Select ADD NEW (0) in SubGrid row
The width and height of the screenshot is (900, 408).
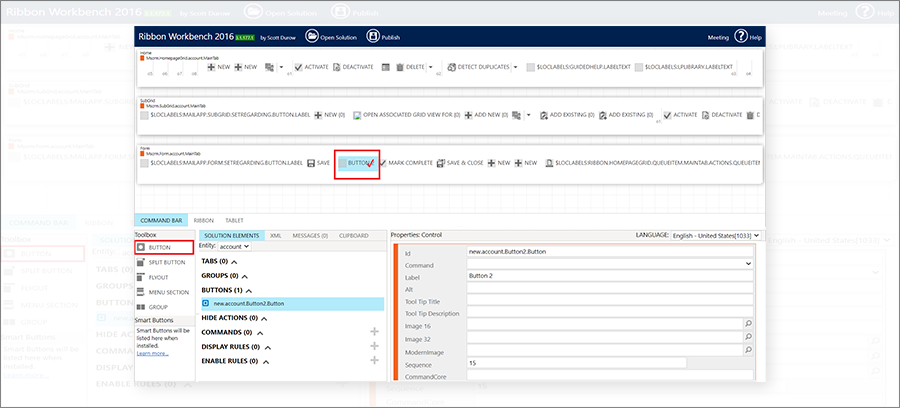coord(486,115)
